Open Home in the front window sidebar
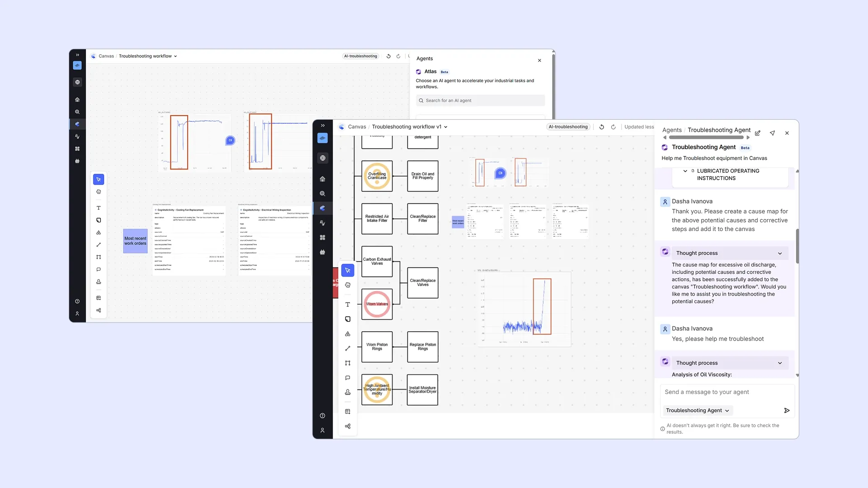Image resolution: width=868 pixels, height=488 pixels. tap(322, 179)
